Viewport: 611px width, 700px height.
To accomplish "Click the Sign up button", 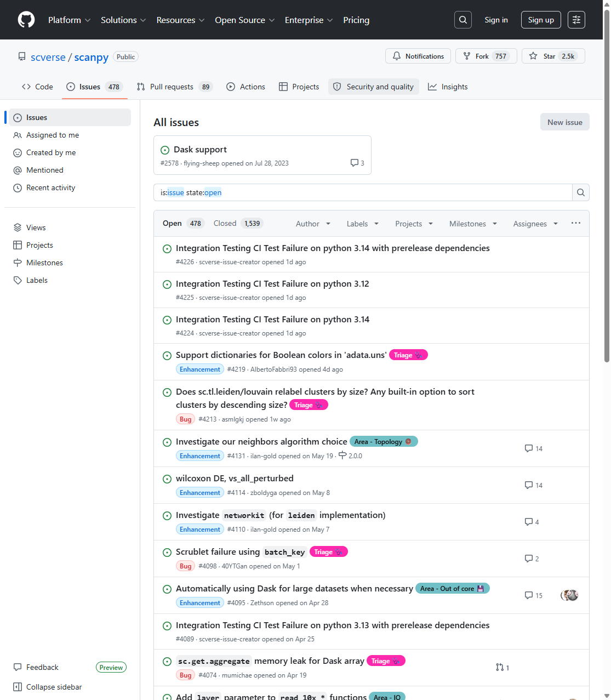I will (541, 20).
